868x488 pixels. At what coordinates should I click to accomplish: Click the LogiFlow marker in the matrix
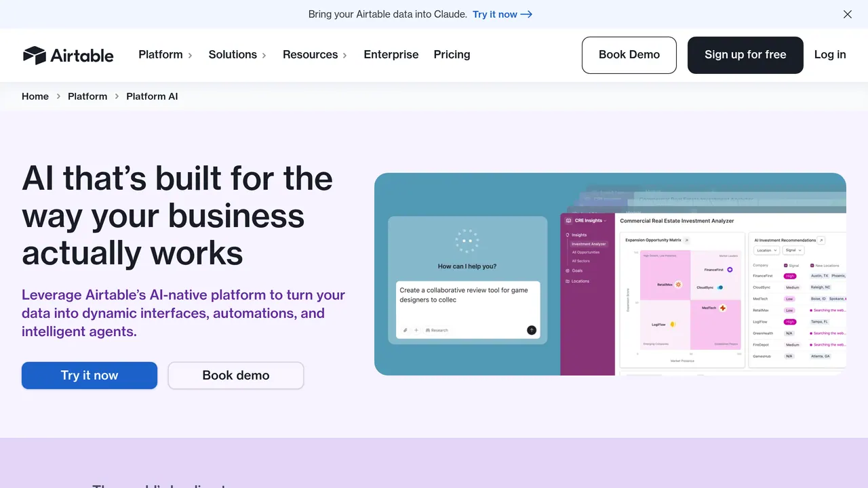(x=673, y=325)
